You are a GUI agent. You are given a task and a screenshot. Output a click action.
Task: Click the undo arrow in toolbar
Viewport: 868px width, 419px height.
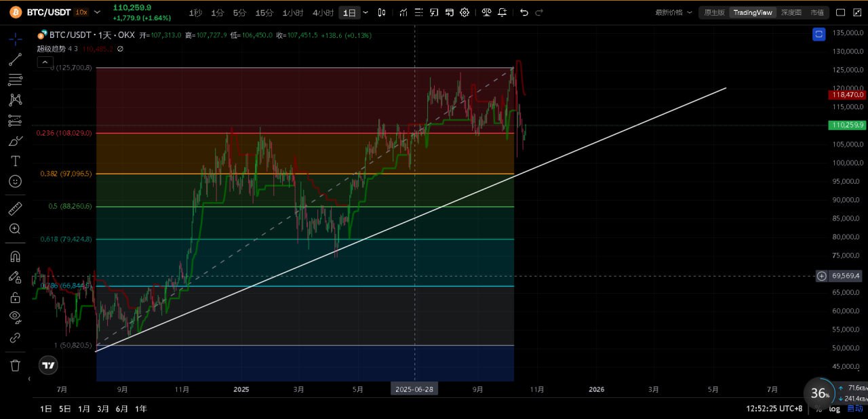click(x=524, y=12)
